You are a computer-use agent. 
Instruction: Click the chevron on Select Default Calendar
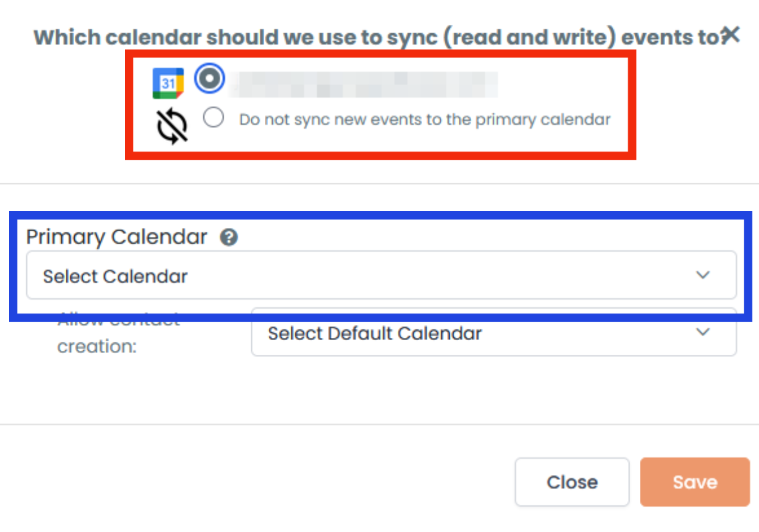tap(703, 332)
